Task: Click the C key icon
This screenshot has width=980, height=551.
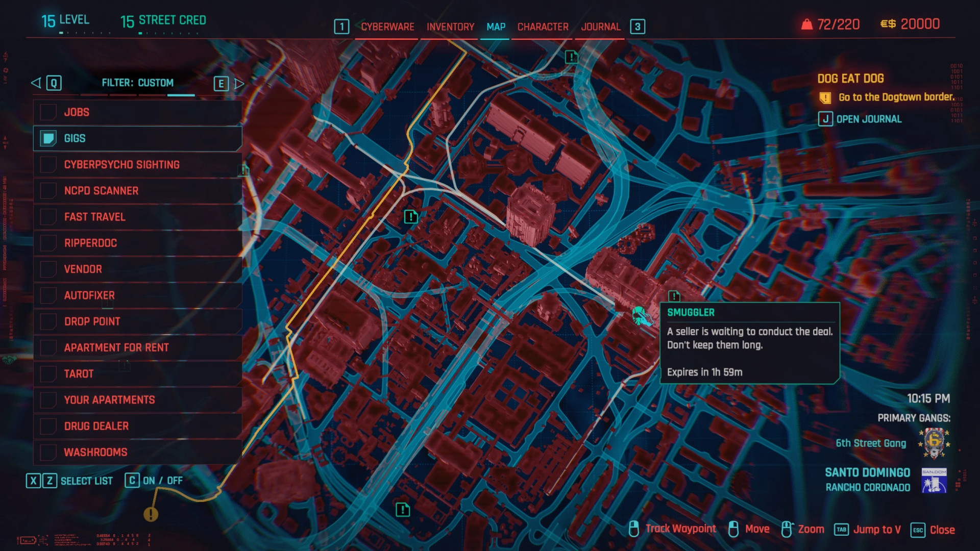Action: [132, 481]
